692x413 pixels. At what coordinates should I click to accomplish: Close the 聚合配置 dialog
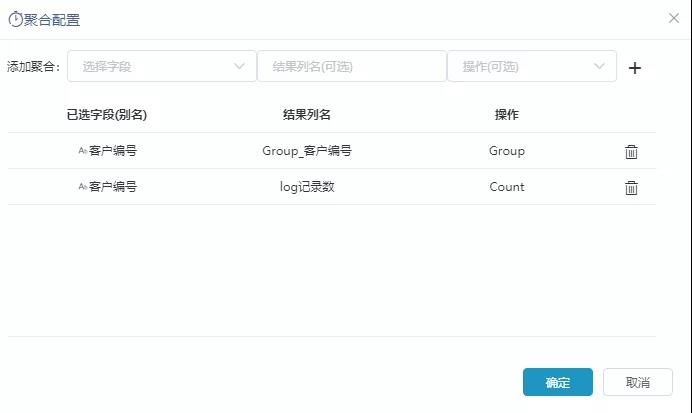(673, 18)
